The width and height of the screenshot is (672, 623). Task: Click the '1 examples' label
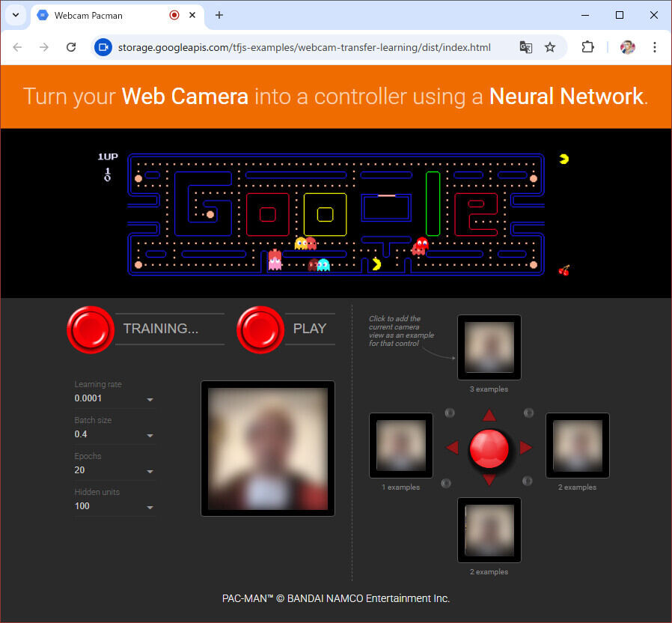pos(400,487)
